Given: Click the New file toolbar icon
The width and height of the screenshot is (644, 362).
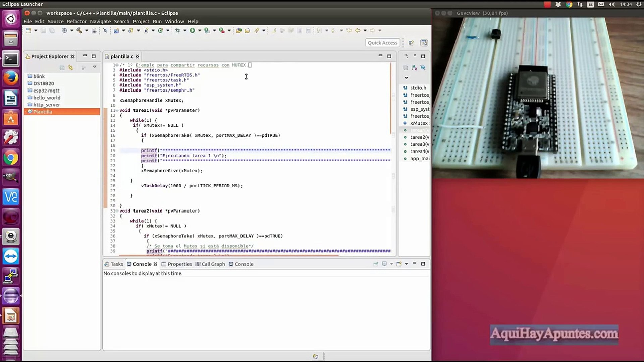Looking at the screenshot, I should click(29, 31).
